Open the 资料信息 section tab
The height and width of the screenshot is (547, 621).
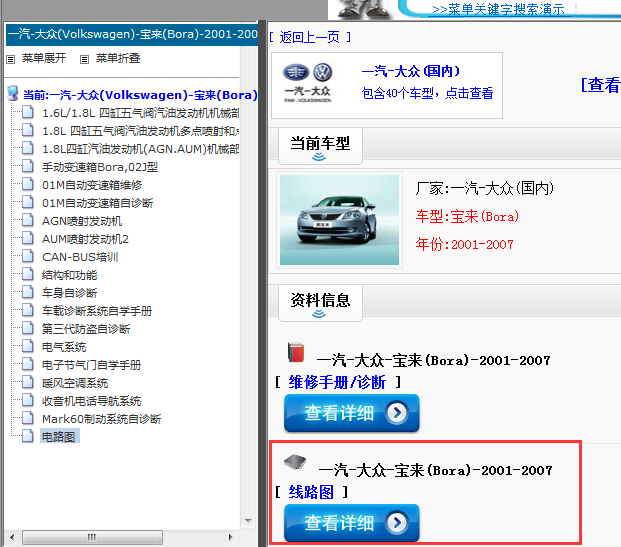(x=320, y=303)
